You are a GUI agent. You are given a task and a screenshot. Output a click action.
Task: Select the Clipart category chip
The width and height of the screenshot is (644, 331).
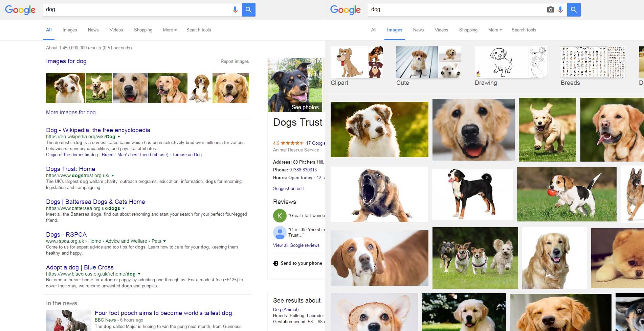[x=357, y=66]
